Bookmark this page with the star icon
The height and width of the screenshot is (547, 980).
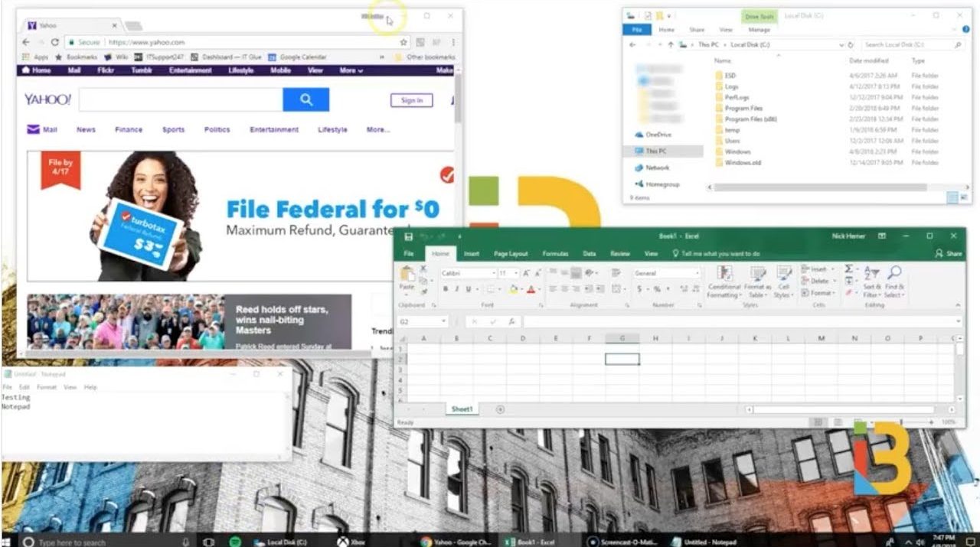pos(403,42)
